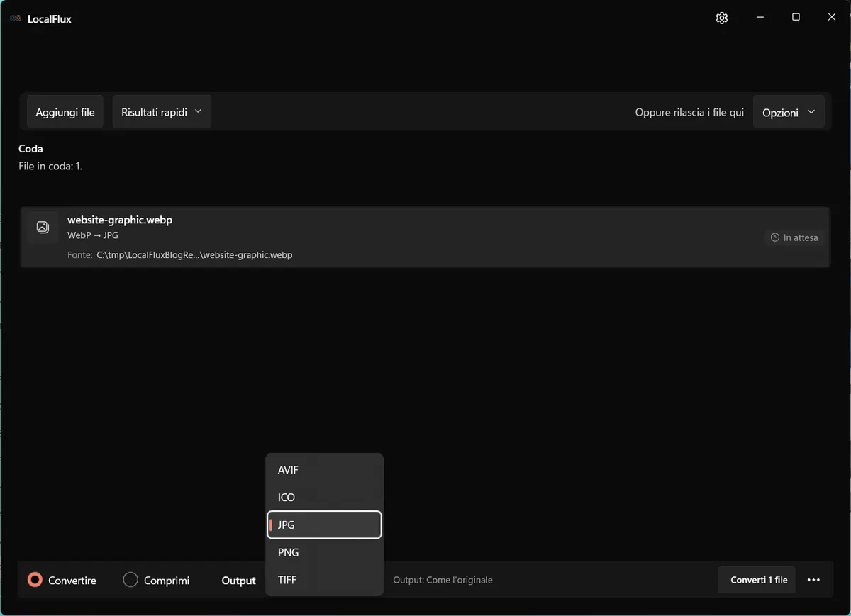
Task: Expand the Opzioni dropdown
Action: 789,113
